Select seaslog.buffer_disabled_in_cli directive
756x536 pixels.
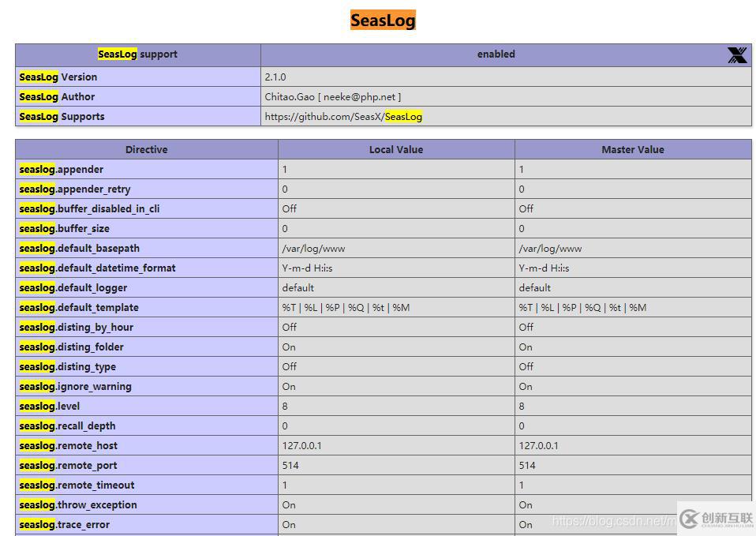pos(89,209)
